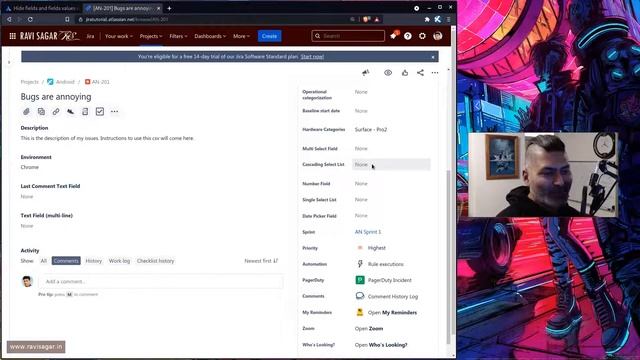This screenshot has height=360, width=640.
Task: Click Add a comment field
Action: pos(161,282)
